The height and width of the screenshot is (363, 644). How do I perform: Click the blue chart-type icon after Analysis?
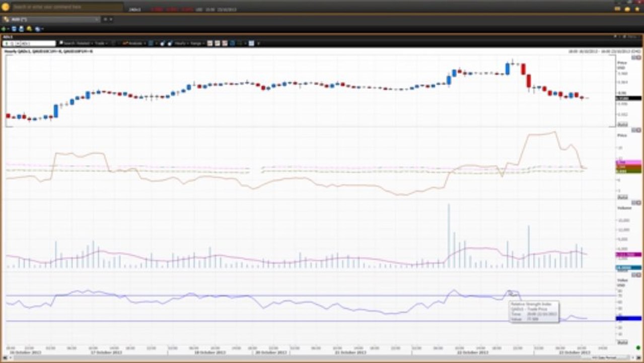151,43
